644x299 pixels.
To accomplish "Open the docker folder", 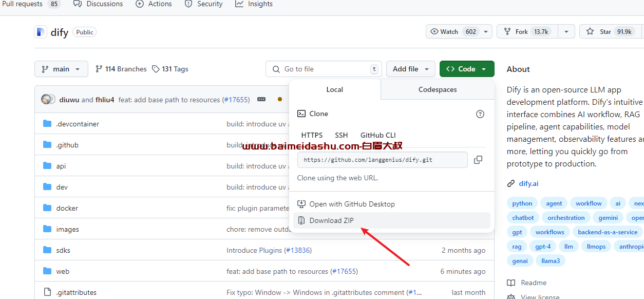I will [67, 208].
